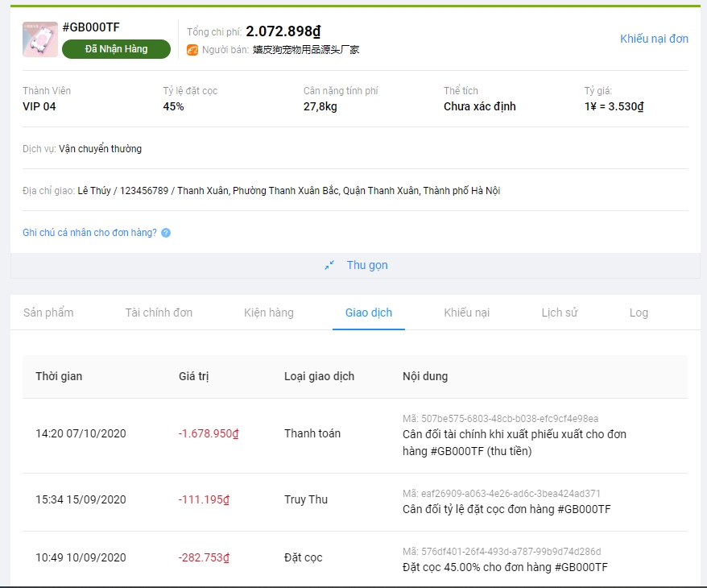
Task: Click the collapse arrows icon beside Thu gọn
Action: 329,265
